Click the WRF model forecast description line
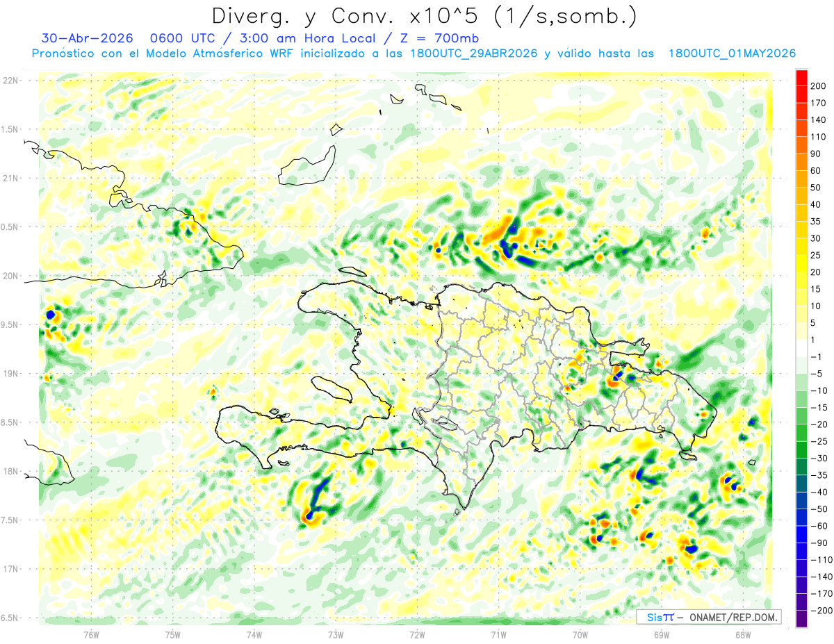834x644 pixels. 414,53
